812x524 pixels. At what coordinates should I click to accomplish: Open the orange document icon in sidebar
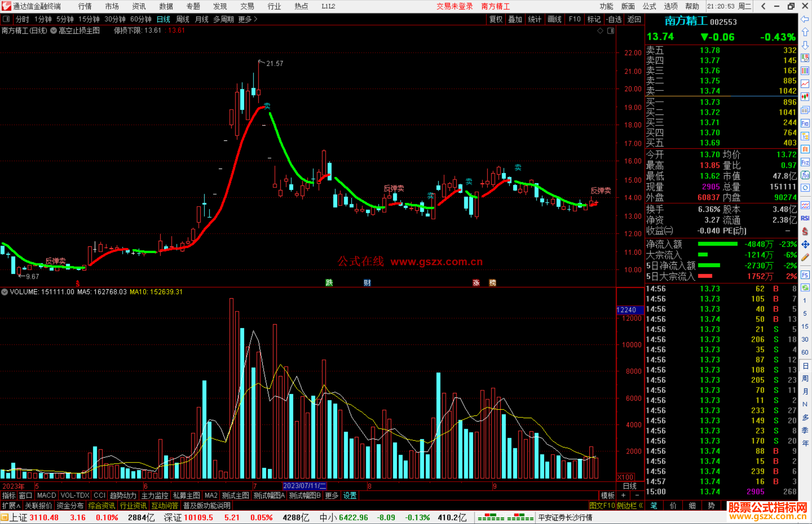click(x=805, y=149)
